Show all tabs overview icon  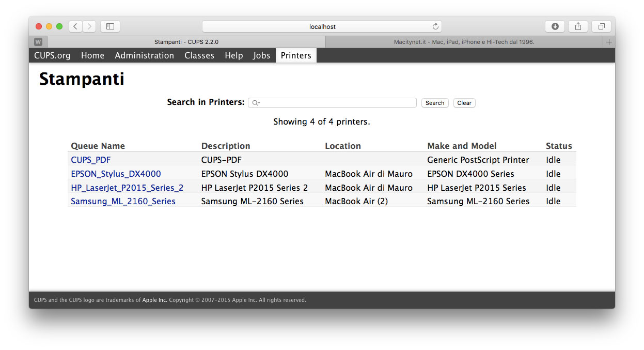(602, 26)
